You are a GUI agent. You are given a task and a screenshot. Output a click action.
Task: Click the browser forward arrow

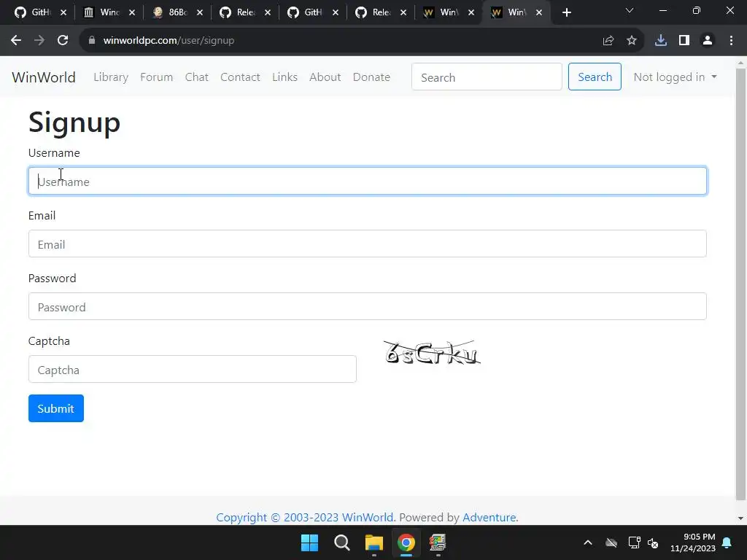point(39,41)
